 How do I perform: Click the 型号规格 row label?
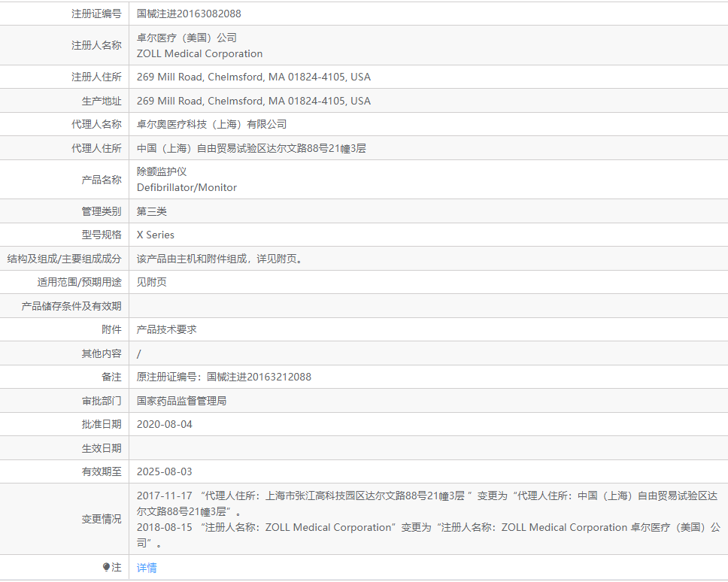click(102, 235)
